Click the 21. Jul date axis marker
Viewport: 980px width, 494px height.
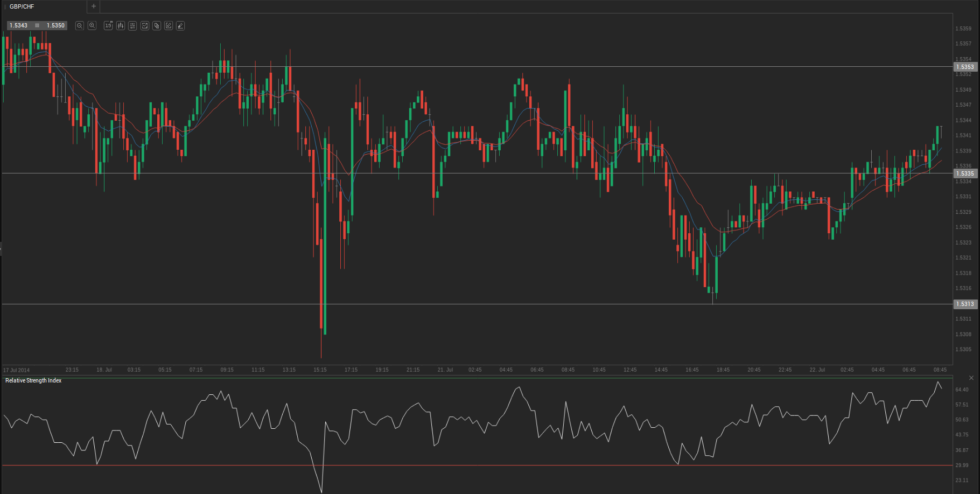tap(445, 370)
